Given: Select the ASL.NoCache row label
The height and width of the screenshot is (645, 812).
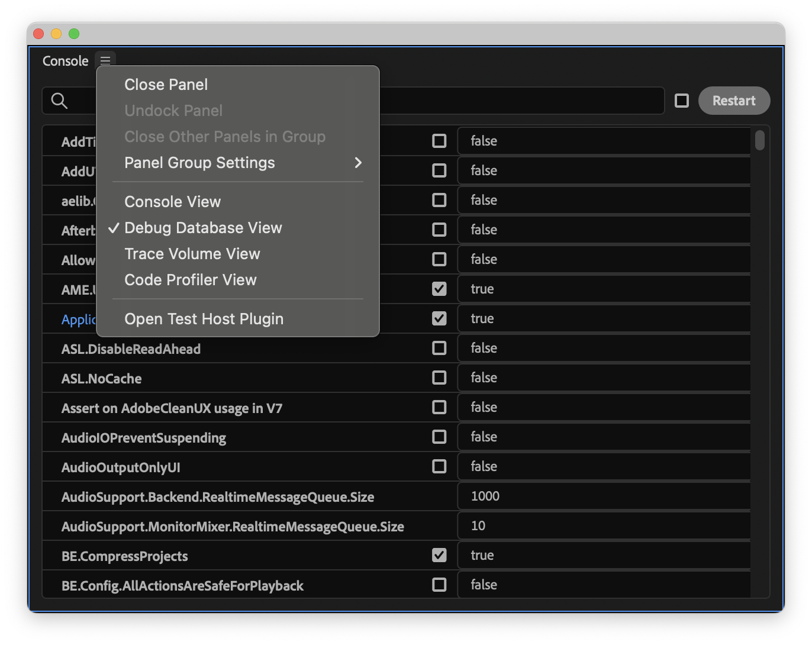Looking at the screenshot, I should [101, 379].
